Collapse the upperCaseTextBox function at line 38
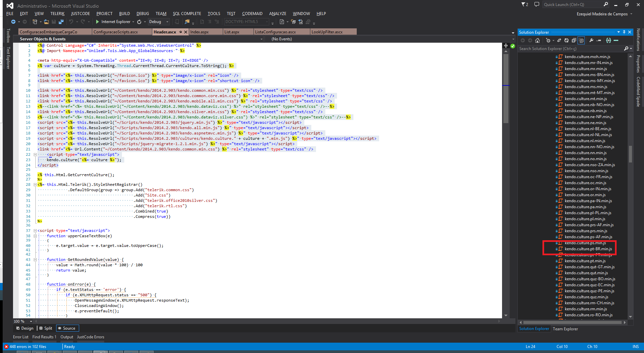This screenshot has width=644, height=353. tap(35, 236)
